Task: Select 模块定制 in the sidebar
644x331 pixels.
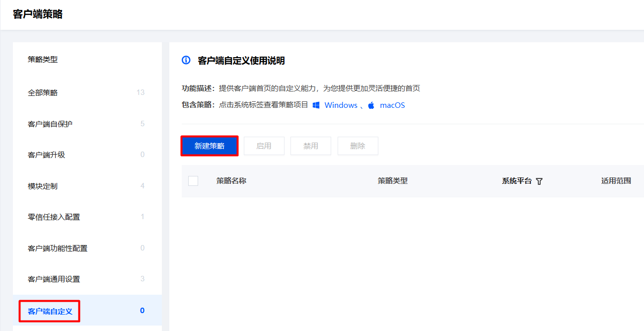Action: [87, 186]
